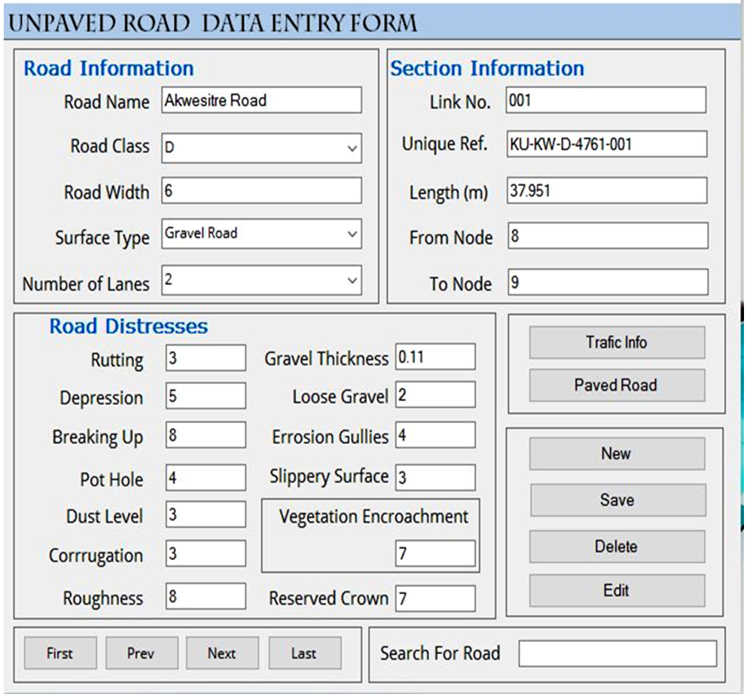Delete the current record
This screenshot has height=700, width=747.
point(617,546)
